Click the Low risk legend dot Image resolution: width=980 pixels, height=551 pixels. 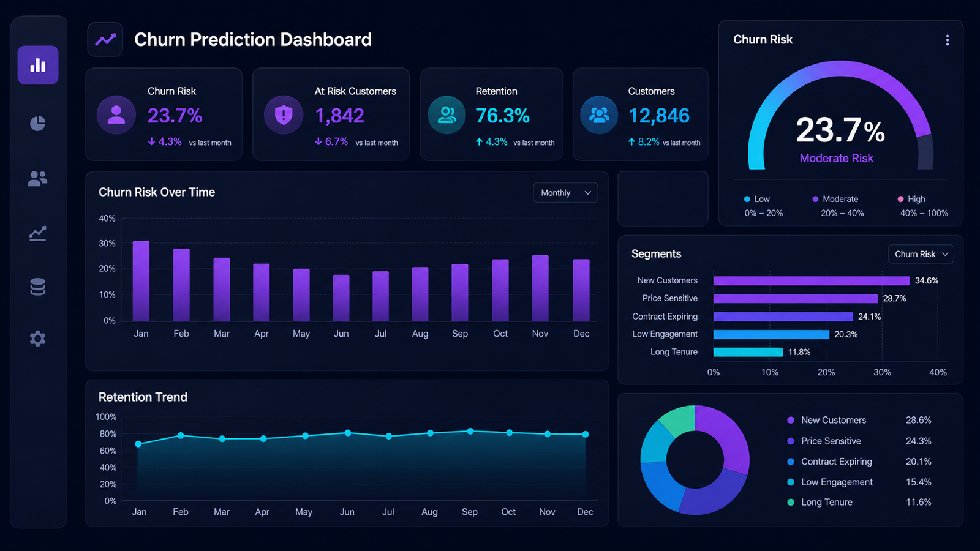747,199
